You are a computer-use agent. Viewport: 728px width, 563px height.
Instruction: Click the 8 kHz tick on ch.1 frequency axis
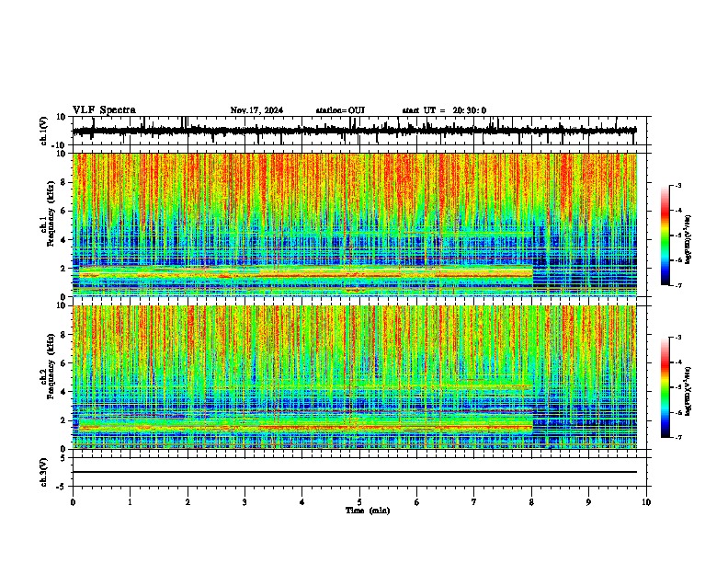63,182
